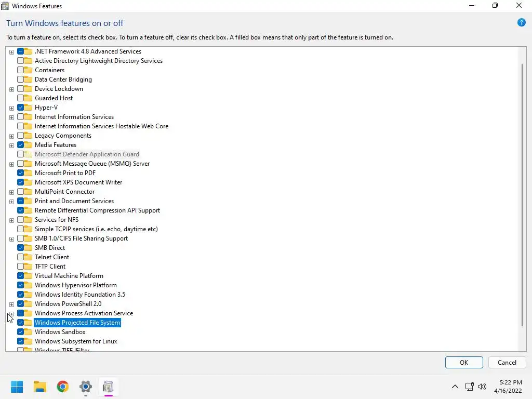Check the Telnet Client checkbox
Screen dimensions: 532x399
pos(20,257)
